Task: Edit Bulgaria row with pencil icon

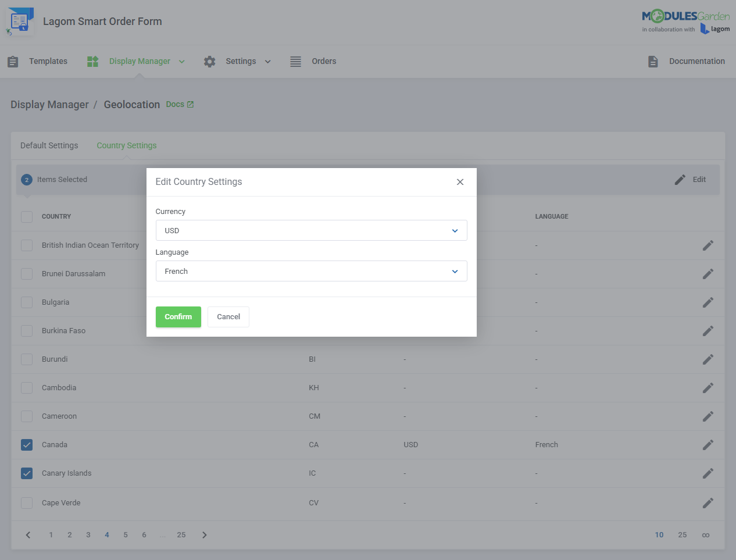Action: pos(708,302)
